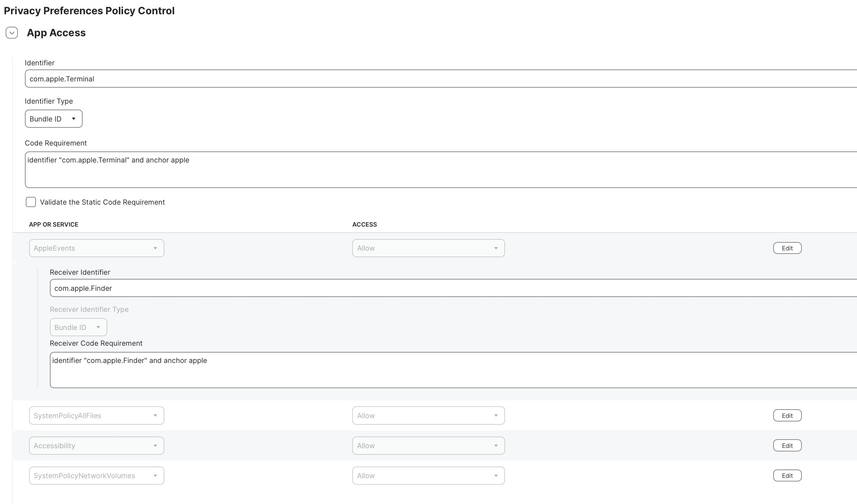Screen dimensions: 857x504
Task: Open the Allow dropdown for SystemPolicyNetworkVolumes
Action: [x=428, y=475]
